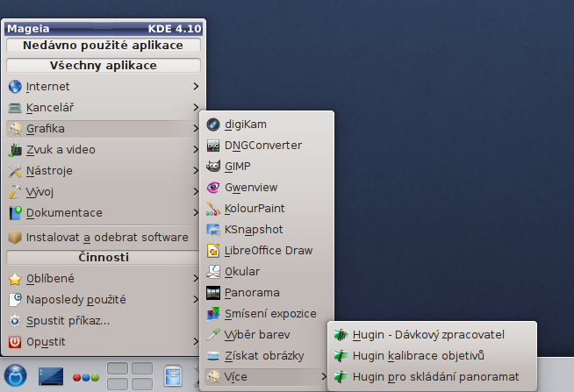Select Smísení expozice entry text
The width and height of the screenshot is (574, 392).
coord(270,314)
